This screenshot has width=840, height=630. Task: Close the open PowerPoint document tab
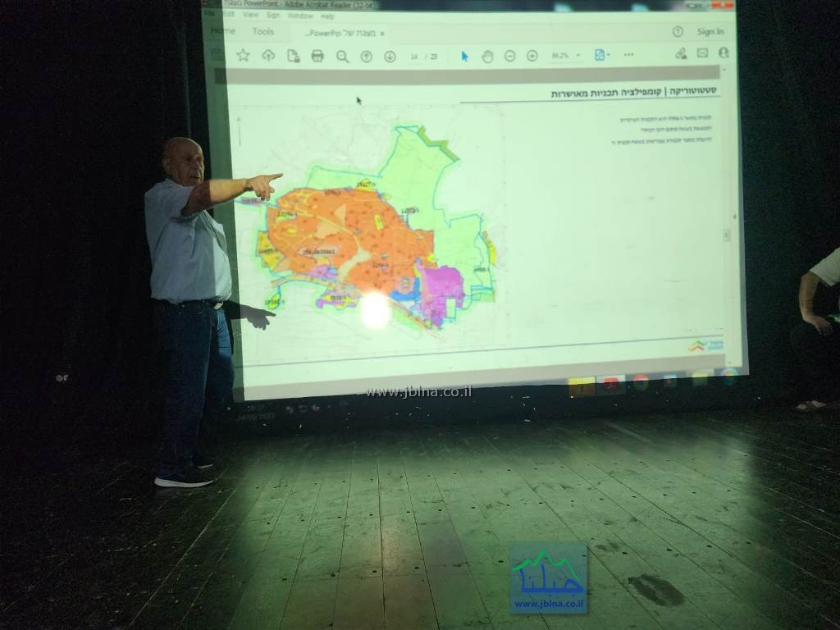[382, 34]
